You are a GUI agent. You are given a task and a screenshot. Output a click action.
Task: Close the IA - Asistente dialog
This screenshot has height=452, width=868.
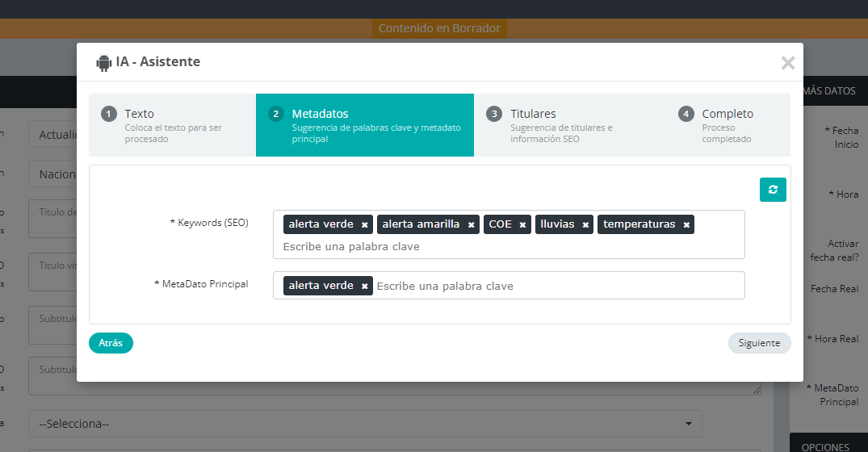click(788, 63)
